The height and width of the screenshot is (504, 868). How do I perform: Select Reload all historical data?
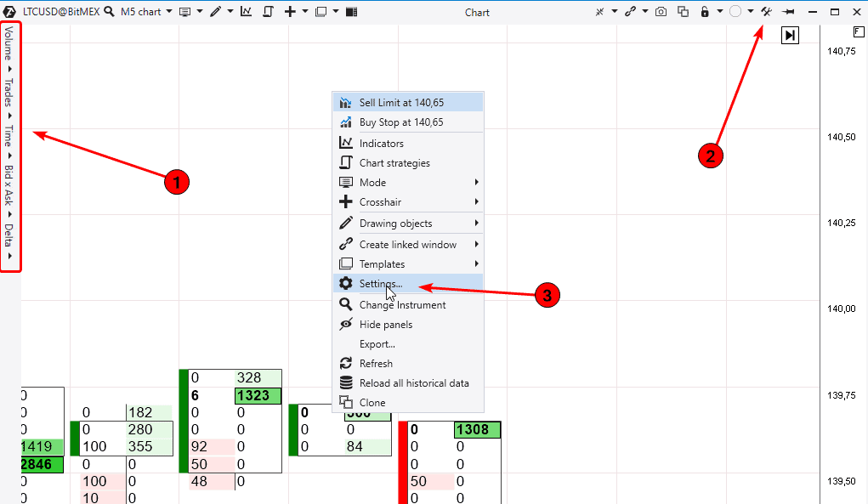[408, 382]
